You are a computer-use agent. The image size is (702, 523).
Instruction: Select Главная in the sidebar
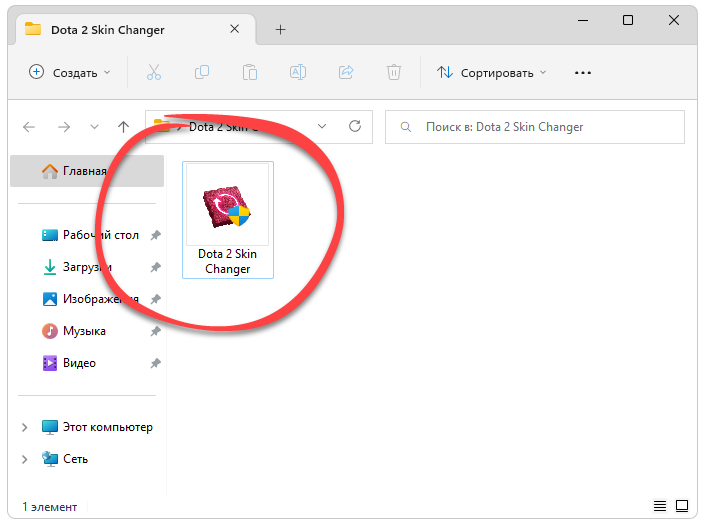pyautogui.click(x=87, y=171)
